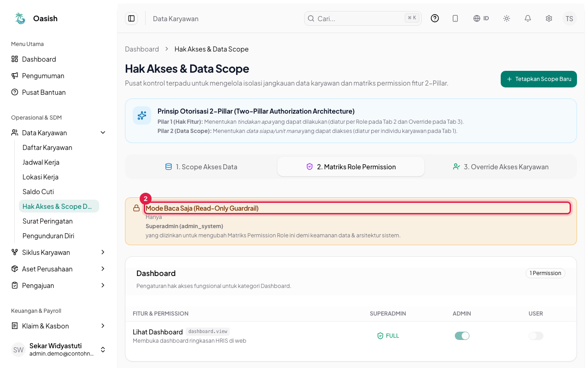Open Surat Peringatan in the sidebar

click(59, 221)
